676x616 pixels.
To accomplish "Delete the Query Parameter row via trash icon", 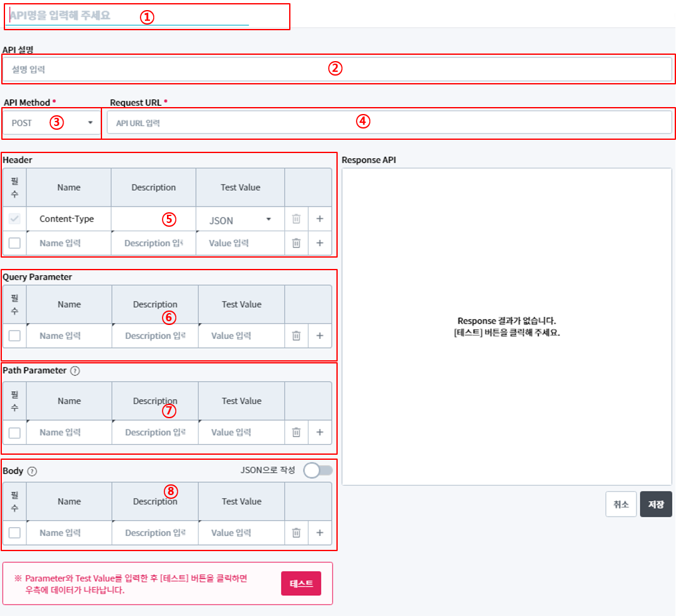I will (296, 336).
